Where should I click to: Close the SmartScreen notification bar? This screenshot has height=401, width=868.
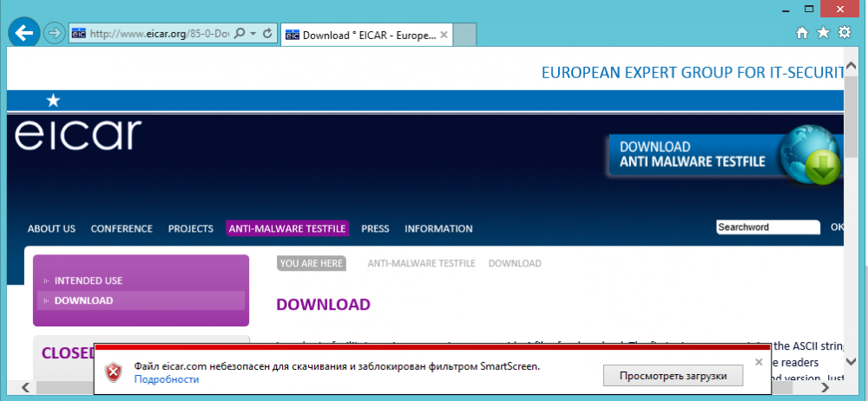click(x=759, y=362)
